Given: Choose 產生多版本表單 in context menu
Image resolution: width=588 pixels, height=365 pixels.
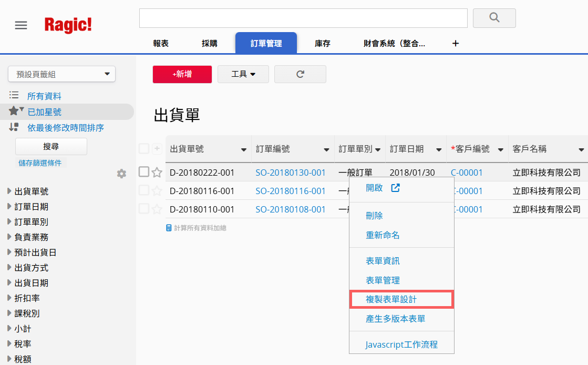Looking at the screenshot, I should click(x=395, y=319).
